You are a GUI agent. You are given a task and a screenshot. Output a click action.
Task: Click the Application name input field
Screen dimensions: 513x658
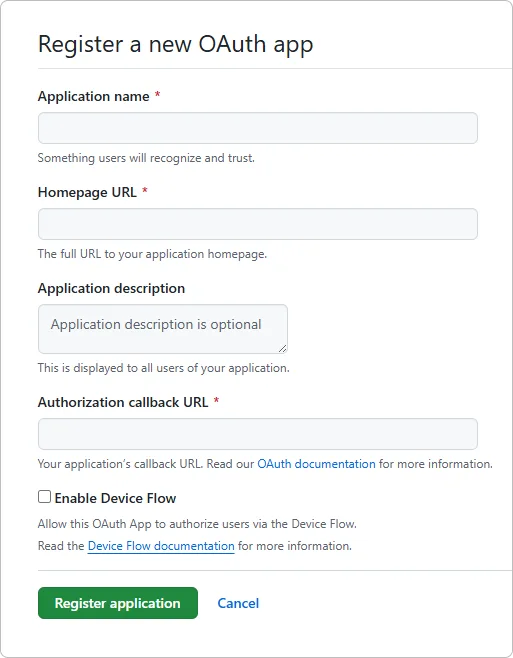(258, 128)
